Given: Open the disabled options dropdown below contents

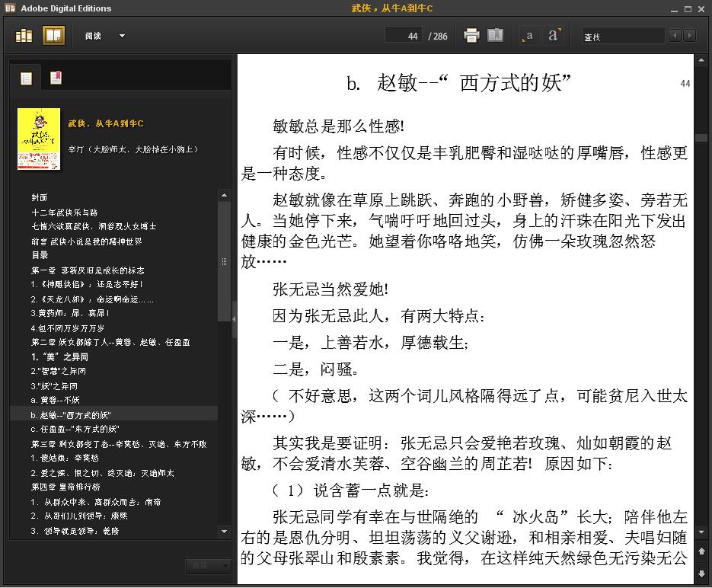Looking at the screenshot, I should click(208, 565).
